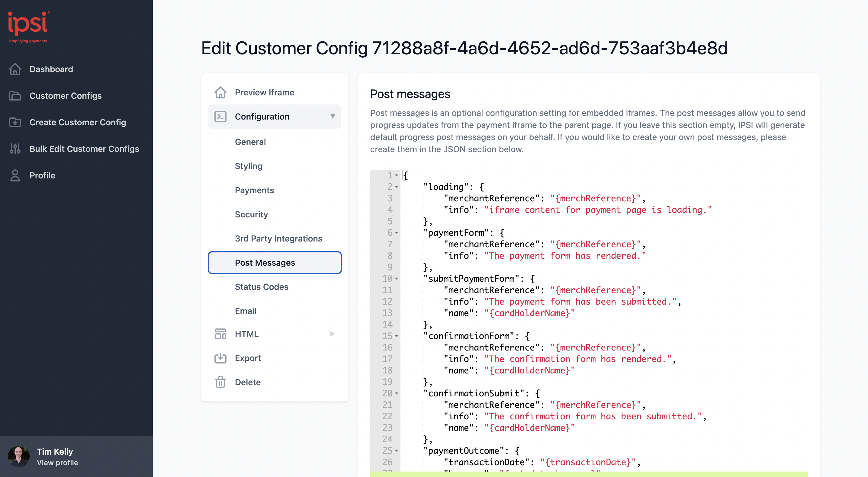Switch to the Status Codes section

tap(262, 287)
